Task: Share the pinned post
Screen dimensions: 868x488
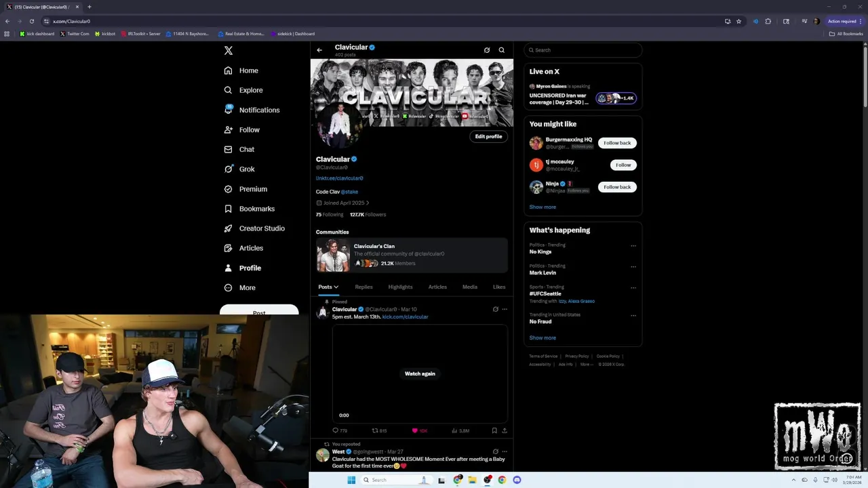Action: [505, 430]
